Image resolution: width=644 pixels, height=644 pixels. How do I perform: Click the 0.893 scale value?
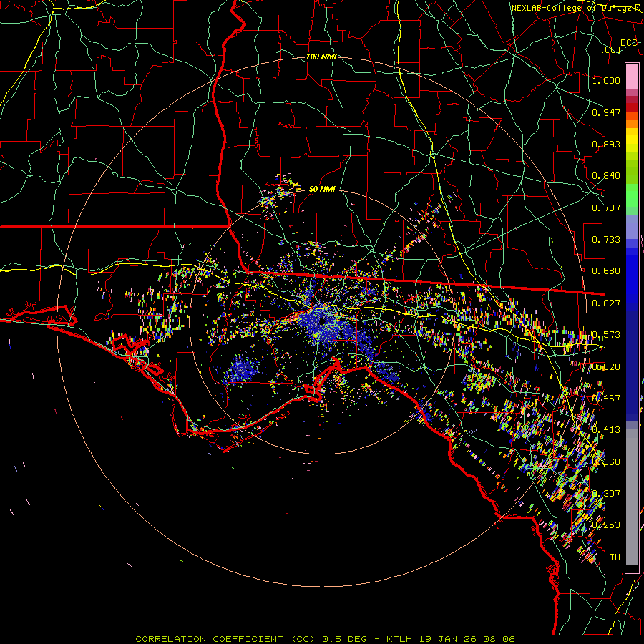(x=606, y=144)
